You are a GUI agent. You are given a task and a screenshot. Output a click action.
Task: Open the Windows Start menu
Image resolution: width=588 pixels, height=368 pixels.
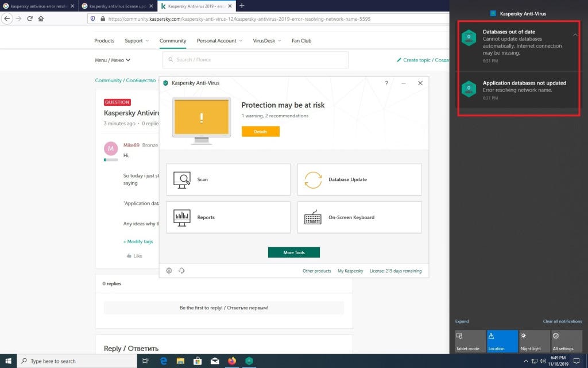pyautogui.click(x=8, y=361)
